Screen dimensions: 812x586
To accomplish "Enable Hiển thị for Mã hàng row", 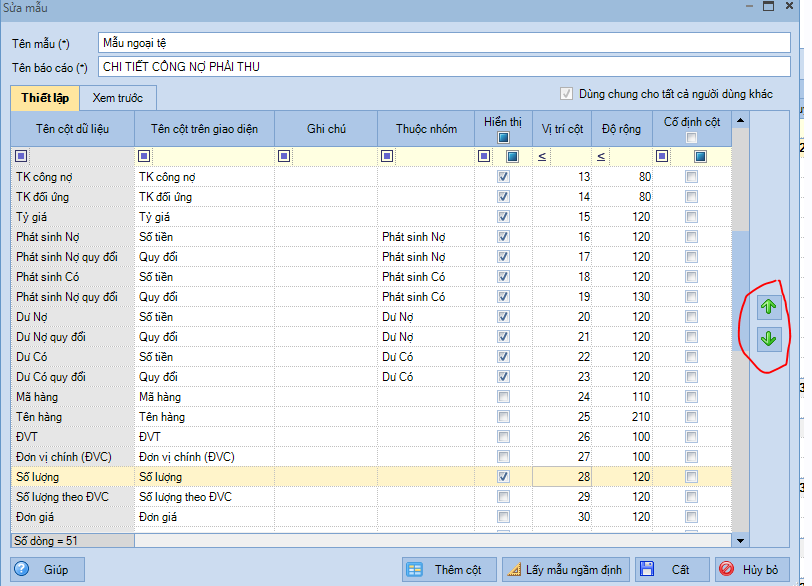I will tap(503, 397).
